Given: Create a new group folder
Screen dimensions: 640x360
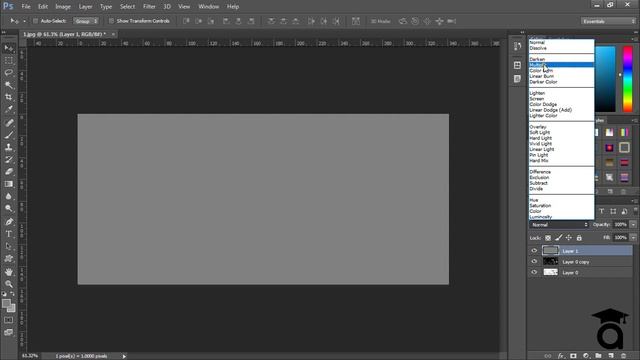Looking at the screenshot, I should click(x=598, y=356).
